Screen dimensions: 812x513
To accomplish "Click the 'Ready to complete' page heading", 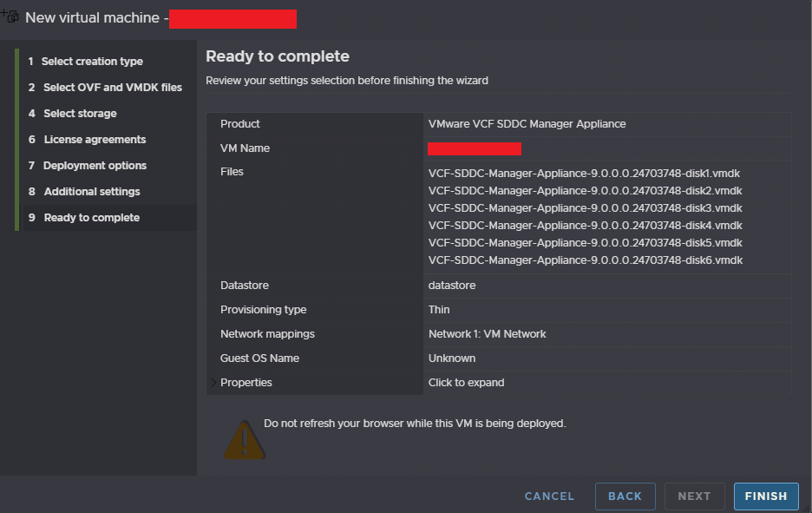I will 278,56.
